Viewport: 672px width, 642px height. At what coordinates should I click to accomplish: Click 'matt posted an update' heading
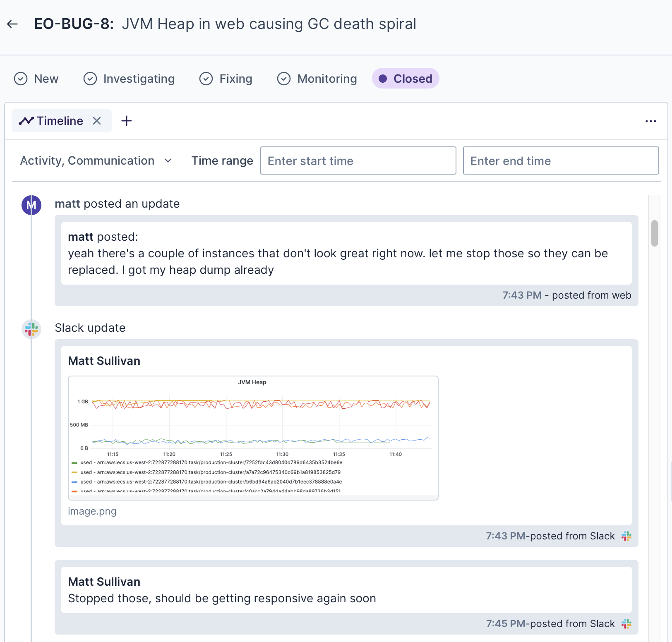point(117,204)
